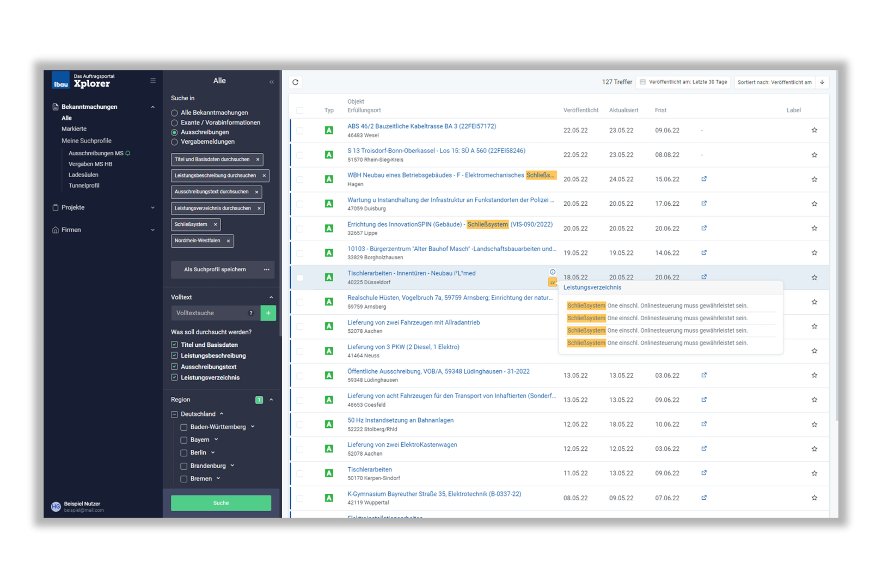The image size is (882, 588).
Task: Click Als Suchprofil speichern button
Action: (215, 269)
